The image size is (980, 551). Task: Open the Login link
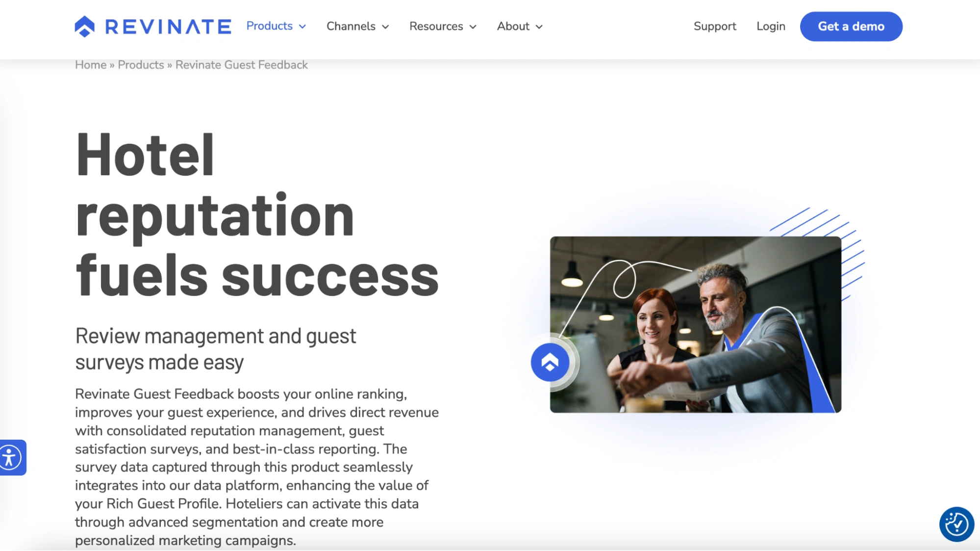coord(770,26)
